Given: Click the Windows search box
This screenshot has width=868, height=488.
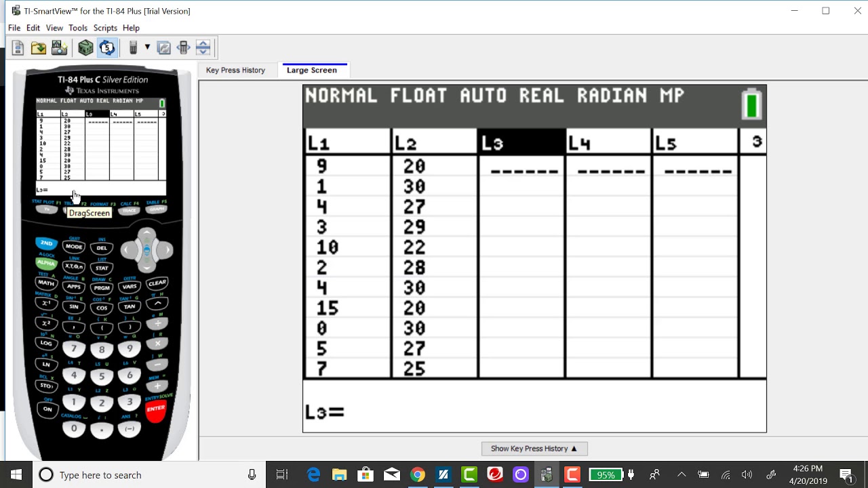Looking at the screenshot, I should coord(148,475).
